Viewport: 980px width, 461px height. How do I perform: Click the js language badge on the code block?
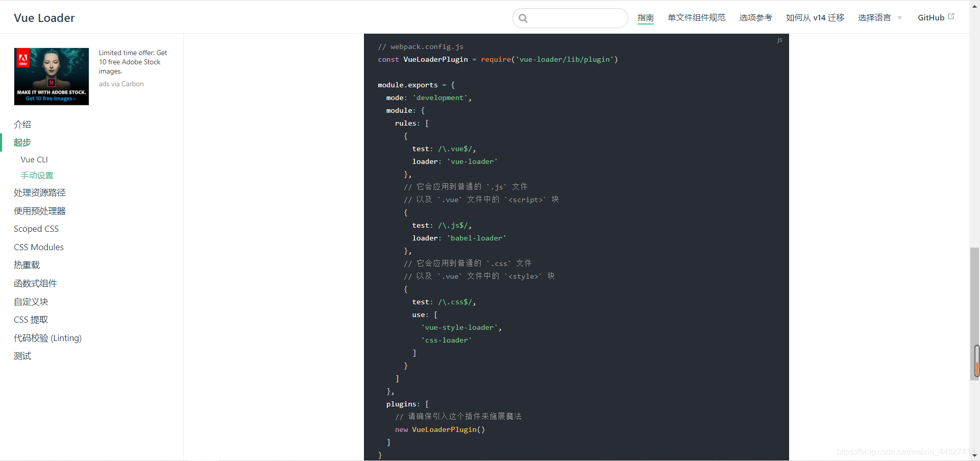point(779,40)
